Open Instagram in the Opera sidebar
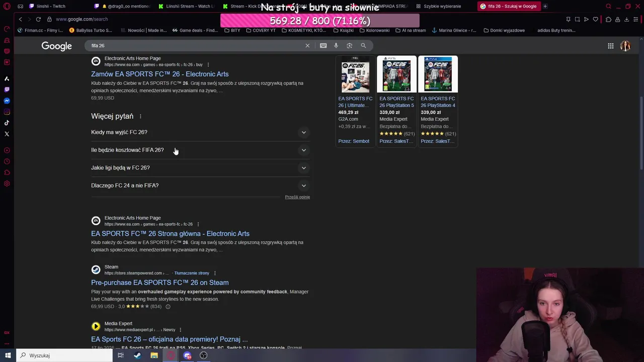The width and height of the screenshot is (644, 362). pyautogui.click(x=7, y=112)
